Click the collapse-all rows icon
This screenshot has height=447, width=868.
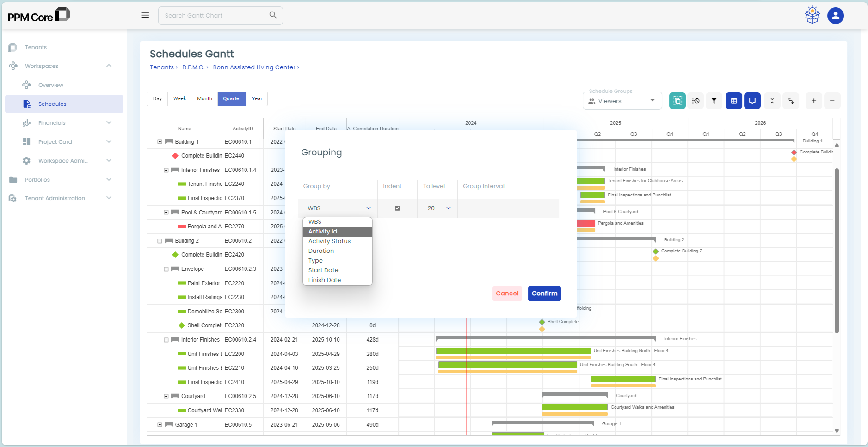pos(771,100)
